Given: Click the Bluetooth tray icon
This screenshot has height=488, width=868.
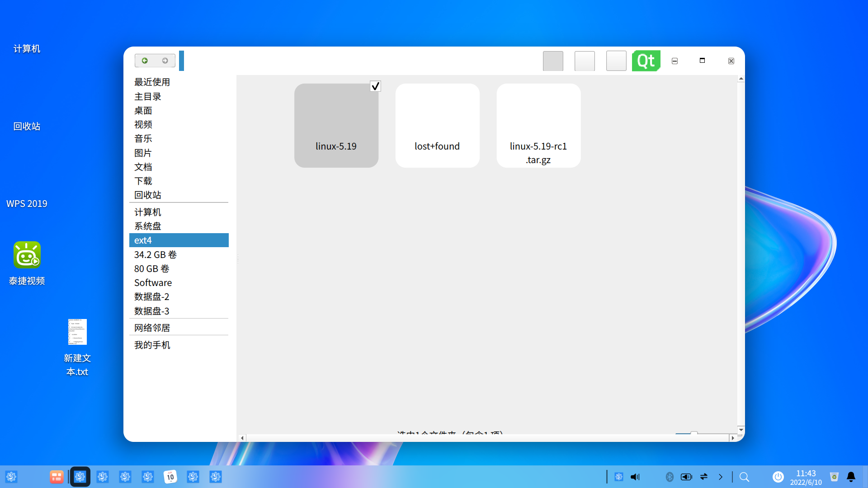Looking at the screenshot, I should tap(670, 477).
